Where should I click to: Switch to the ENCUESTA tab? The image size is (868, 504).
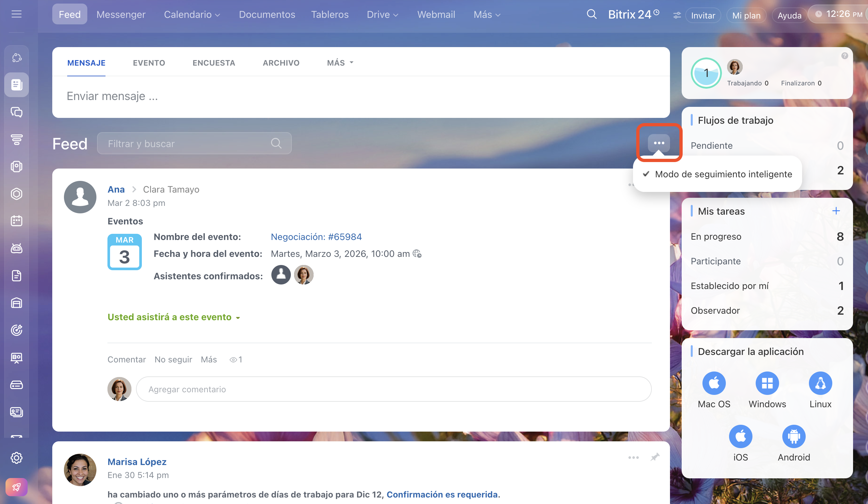214,63
